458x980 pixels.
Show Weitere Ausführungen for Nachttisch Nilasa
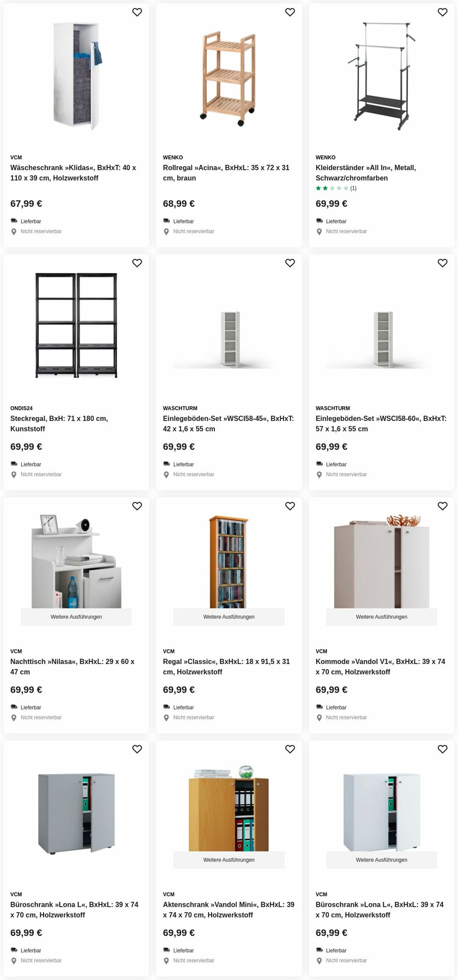point(76,617)
